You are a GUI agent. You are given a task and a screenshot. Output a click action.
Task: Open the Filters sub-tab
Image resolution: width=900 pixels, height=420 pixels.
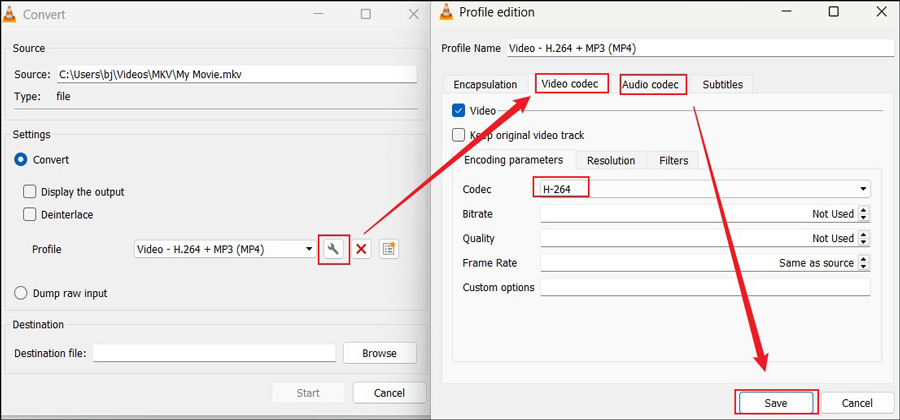click(673, 161)
